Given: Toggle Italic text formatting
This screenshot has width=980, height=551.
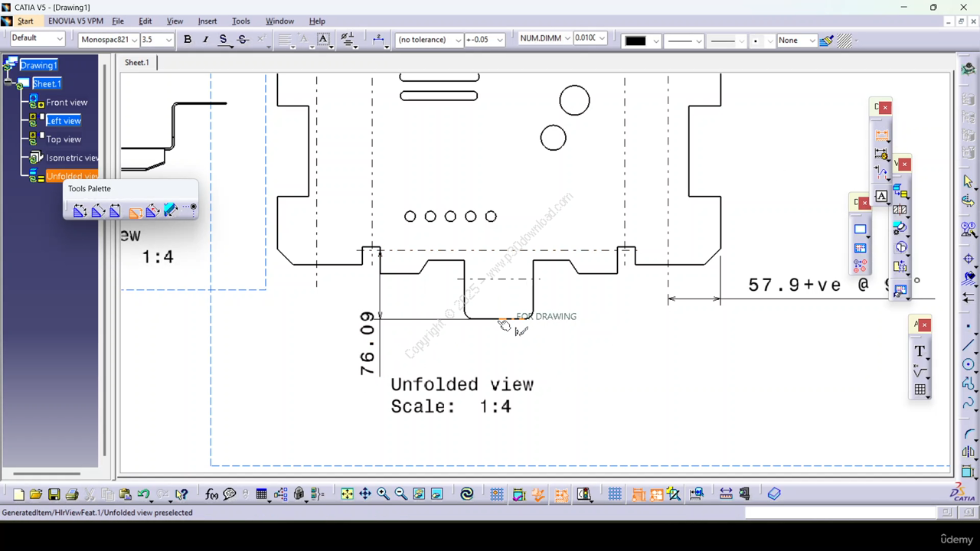Looking at the screenshot, I should click(x=205, y=40).
